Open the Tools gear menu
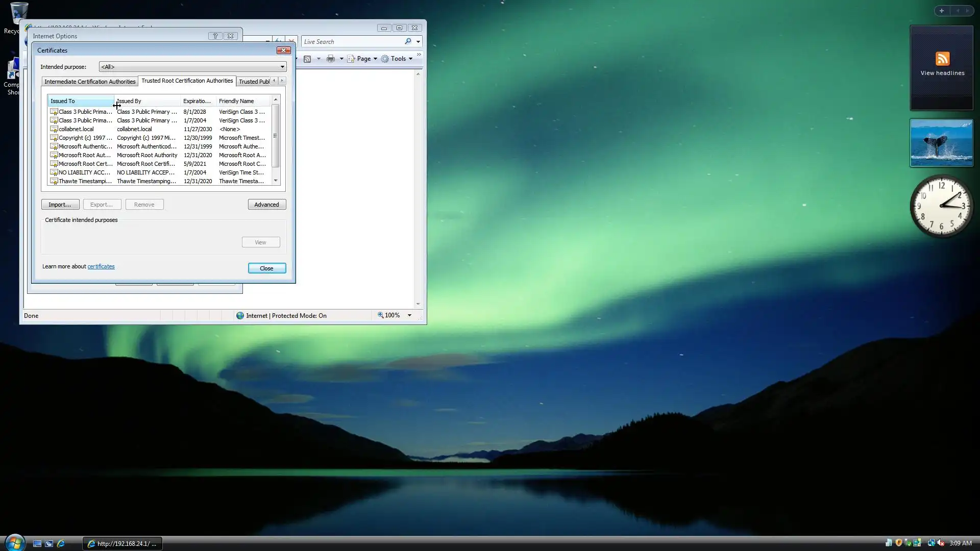 [x=397, y=59]
